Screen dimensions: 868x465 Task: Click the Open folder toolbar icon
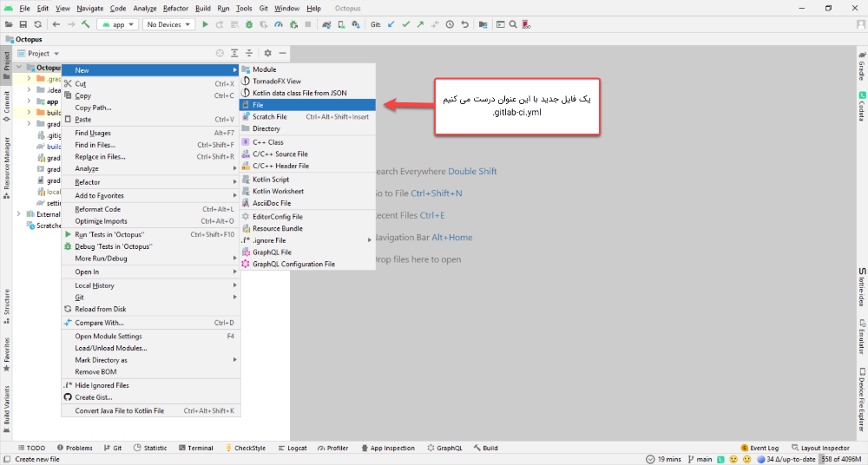point(9,24)
